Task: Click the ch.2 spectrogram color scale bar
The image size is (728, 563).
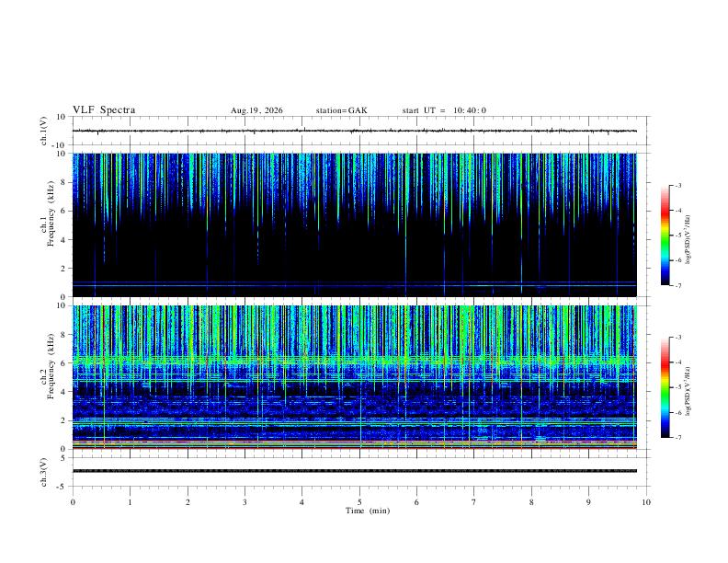Action: 665,387
